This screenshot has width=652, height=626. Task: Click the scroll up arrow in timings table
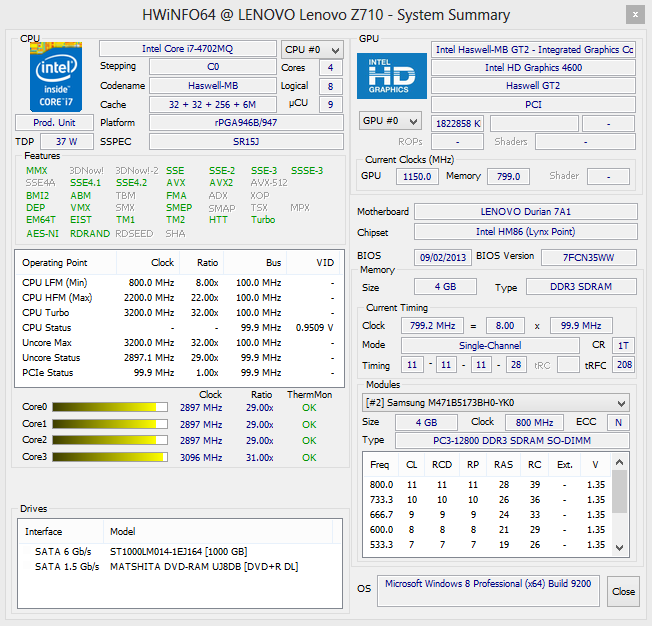(x=620, y=462)
